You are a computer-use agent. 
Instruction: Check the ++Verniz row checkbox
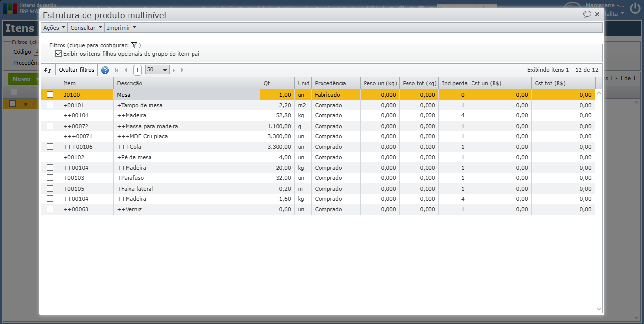pos(50,209)
